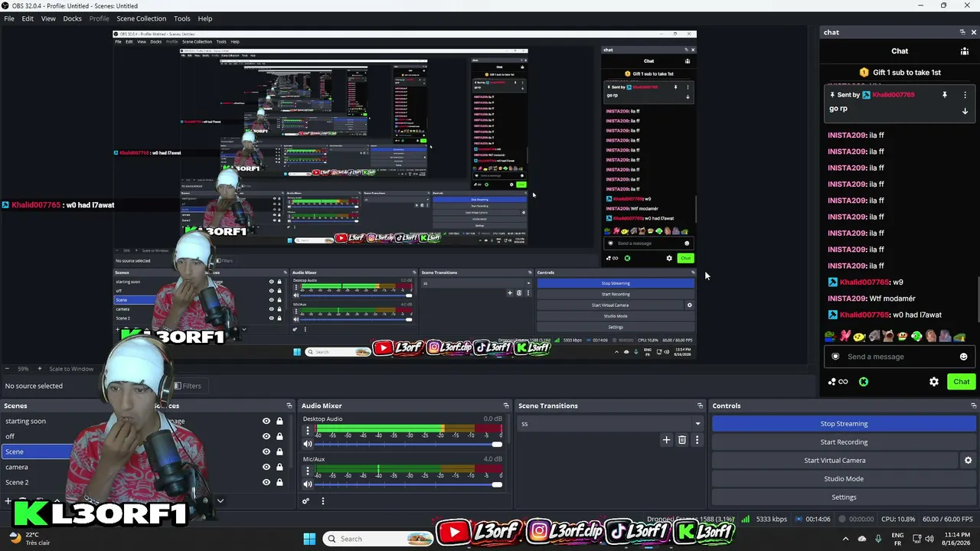Open the Scene Collection menu
The height and width of the screenshot is (551, 980).
pyautogui.click(x=142, y=18)
